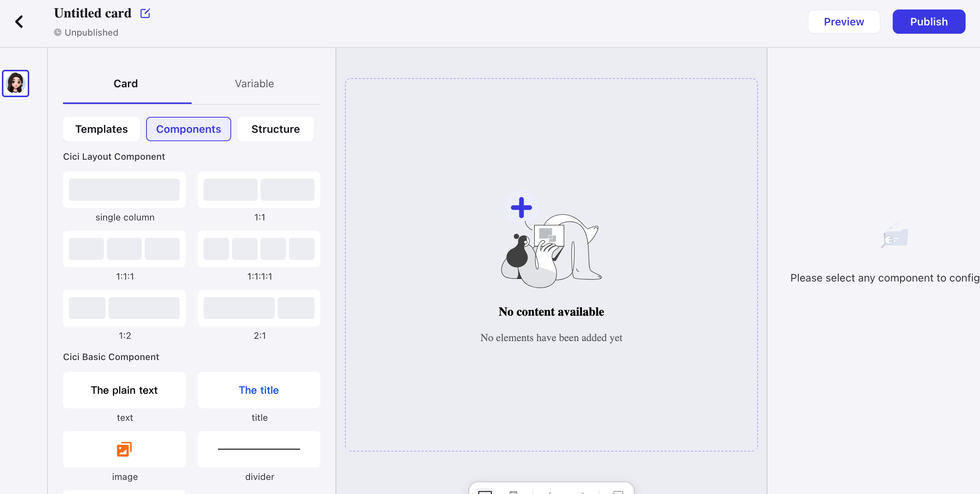
Task: Click the Structure tab
Action: pos(276,129)
